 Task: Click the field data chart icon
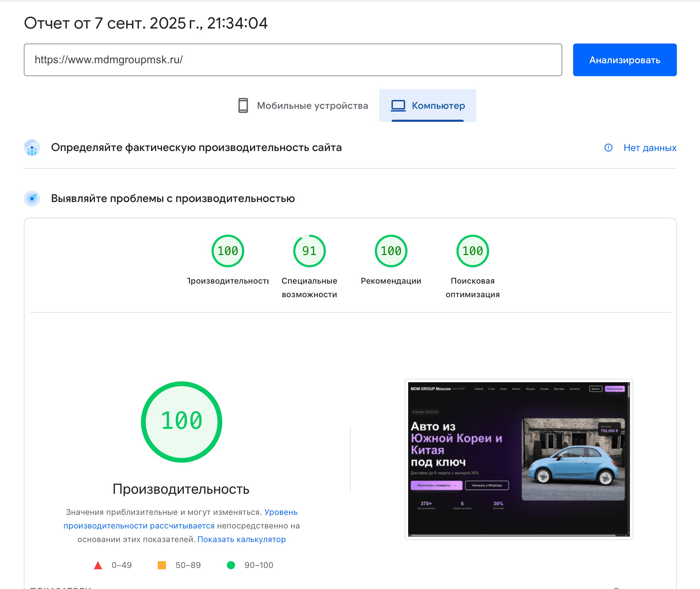[x=32, y=148]
